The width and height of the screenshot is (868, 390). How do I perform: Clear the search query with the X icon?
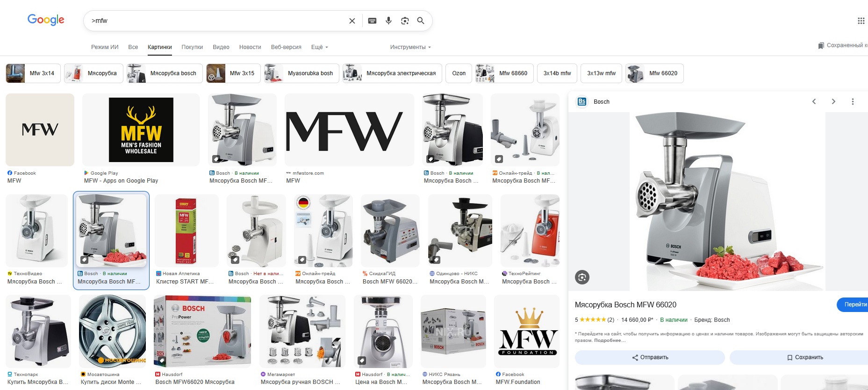[352, 21]
